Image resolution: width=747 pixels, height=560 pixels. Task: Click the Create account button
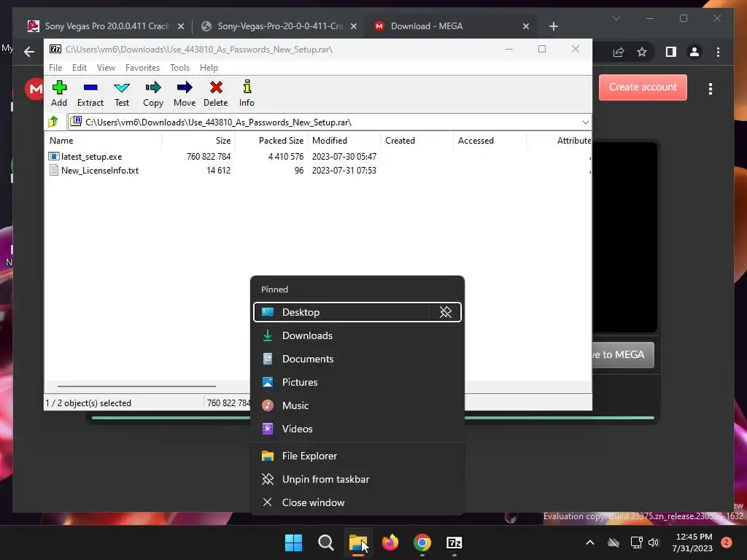[643, 87]
